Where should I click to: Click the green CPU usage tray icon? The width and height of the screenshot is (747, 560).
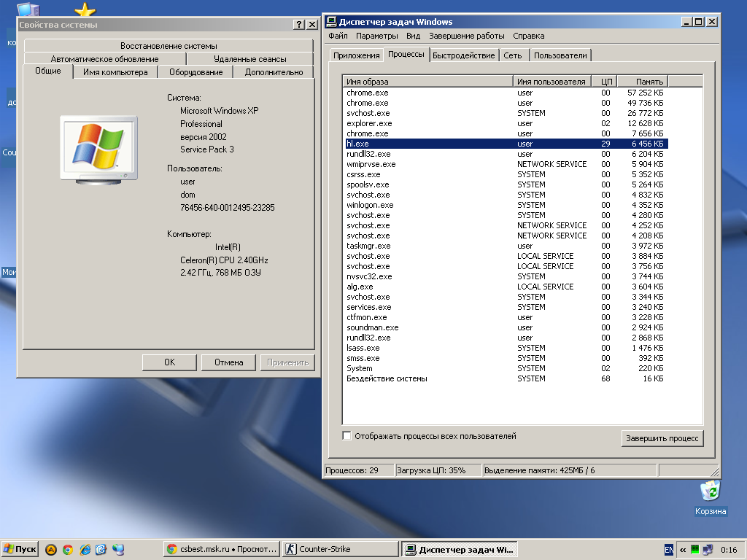pyautogui.click(x=695, y=550)
